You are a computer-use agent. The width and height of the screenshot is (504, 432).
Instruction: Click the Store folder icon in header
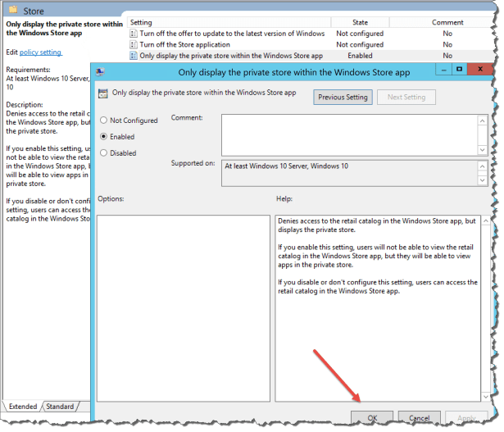click(x=15, y=11)
